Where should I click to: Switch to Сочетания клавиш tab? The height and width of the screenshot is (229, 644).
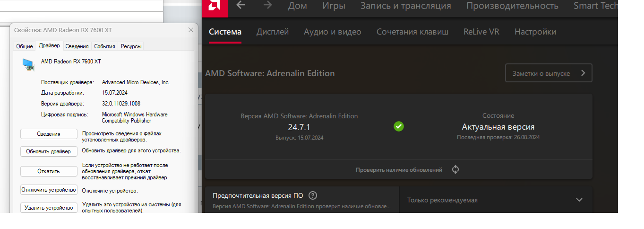pyautogui.click(x=412, y=32)
